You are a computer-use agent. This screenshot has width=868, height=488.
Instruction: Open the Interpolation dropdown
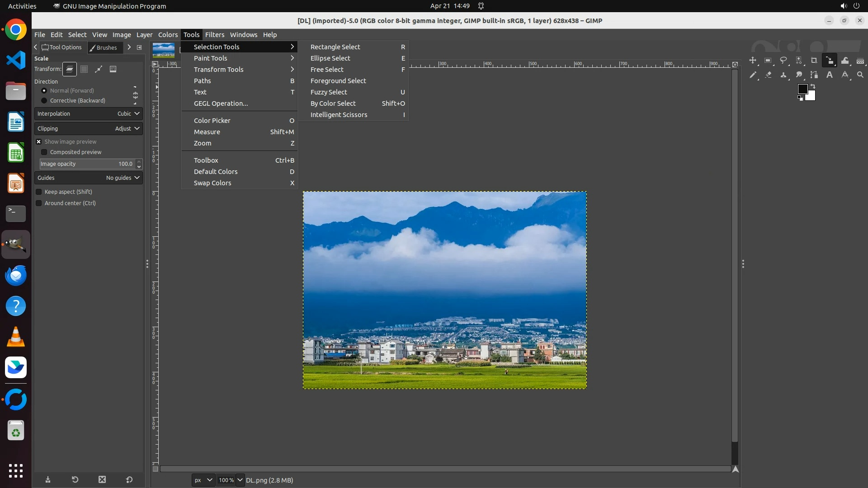pyautogui.click(x=89, y=114)
